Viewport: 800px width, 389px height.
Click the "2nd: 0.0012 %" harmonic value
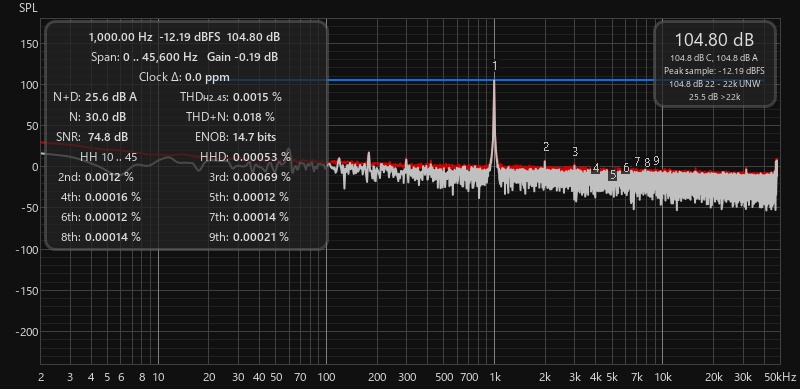coord(96,177)
